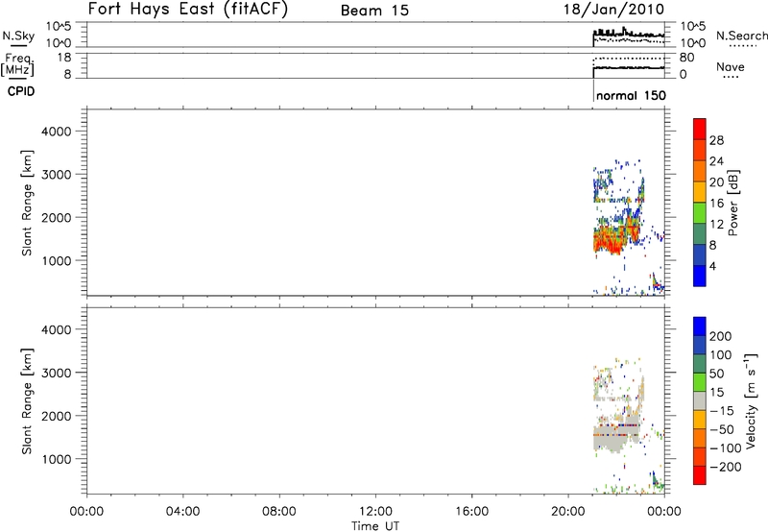Click the "N.Sky" legend label
768x532 pixels.
click(18, 36)
